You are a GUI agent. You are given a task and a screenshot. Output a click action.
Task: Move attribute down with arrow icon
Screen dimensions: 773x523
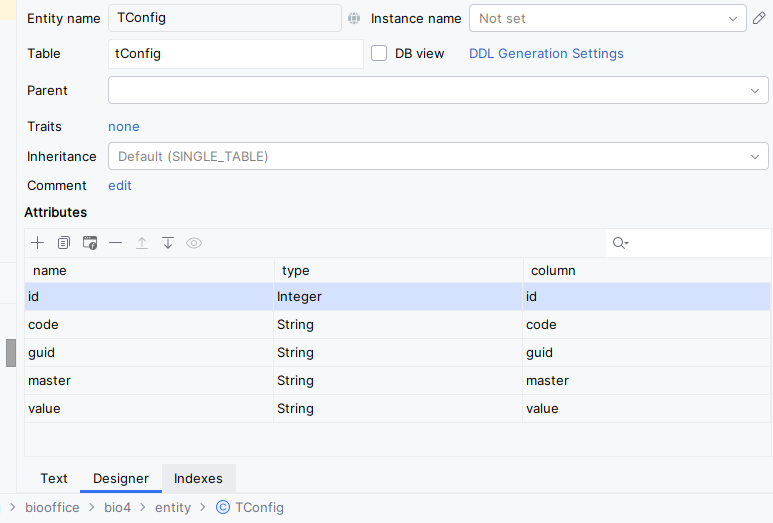pyautogui.click(x=168, y=243)
